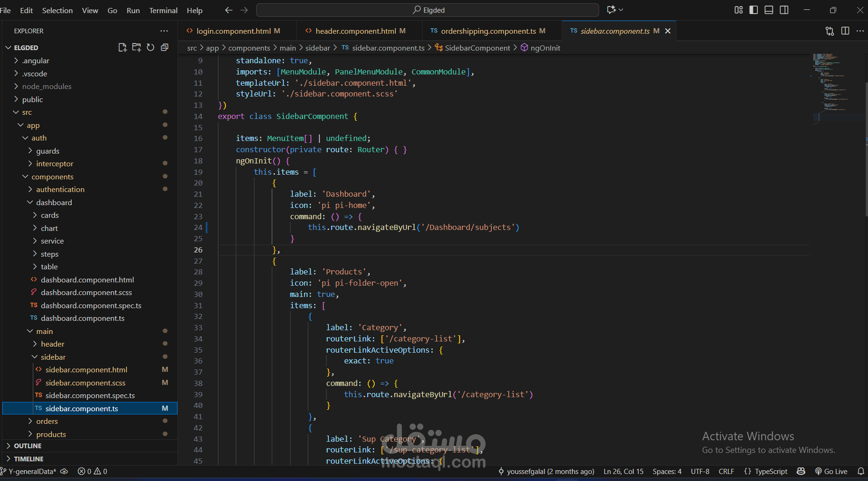868x481 pixels.
Task: Switch to the login.component.html tab
Action: 233,31
